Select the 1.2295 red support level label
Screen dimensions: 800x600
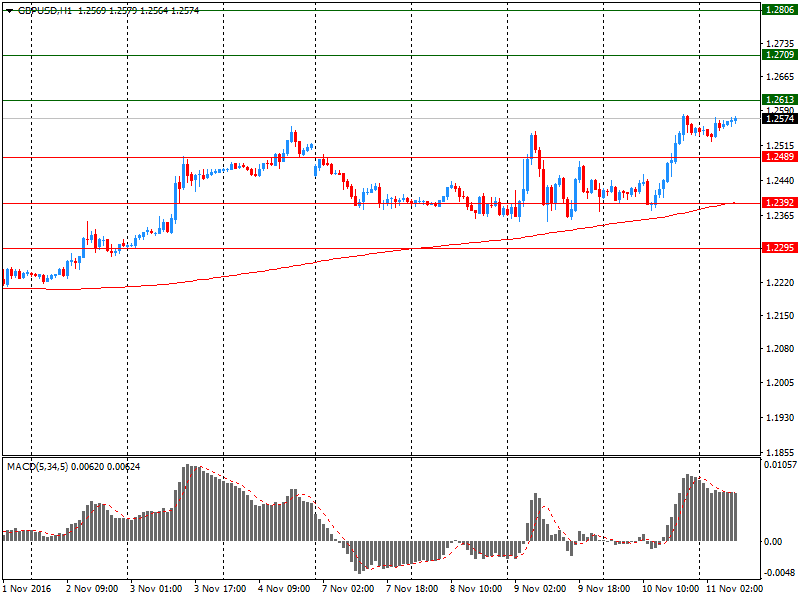click(x=779, y=247)
